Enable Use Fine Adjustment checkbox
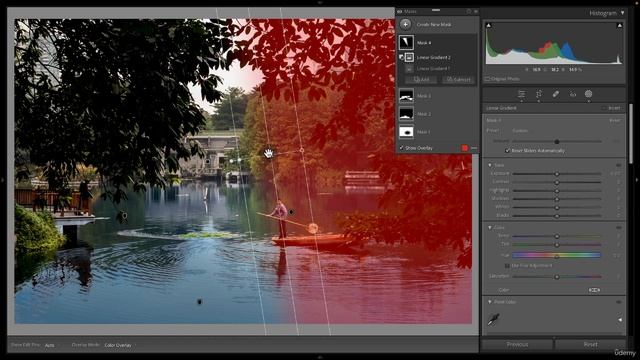The width and height of the screenshot is (640, 360). point(507,266)
